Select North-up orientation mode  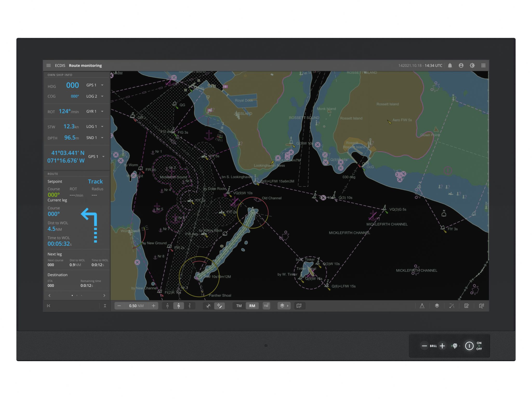coord(178,306)
